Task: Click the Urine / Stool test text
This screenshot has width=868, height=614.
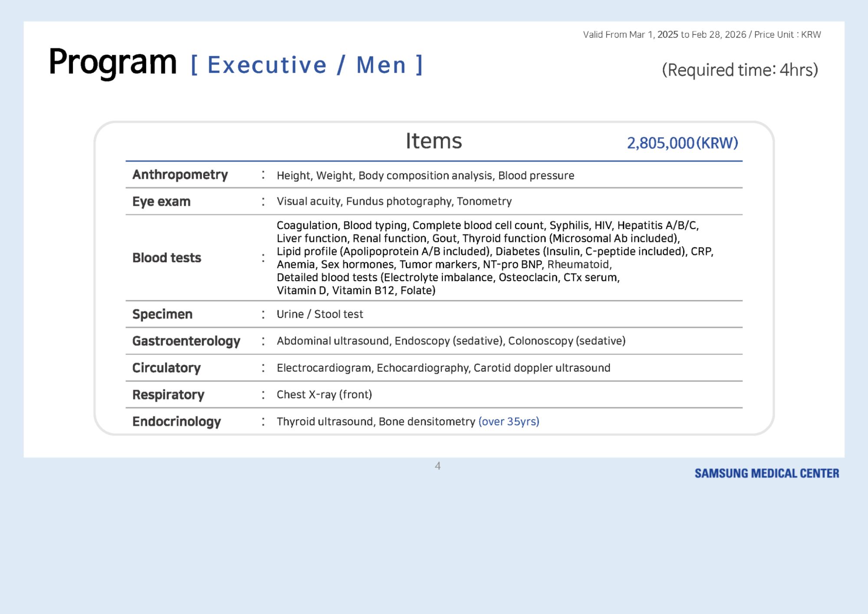Action: tap(319, 314)
